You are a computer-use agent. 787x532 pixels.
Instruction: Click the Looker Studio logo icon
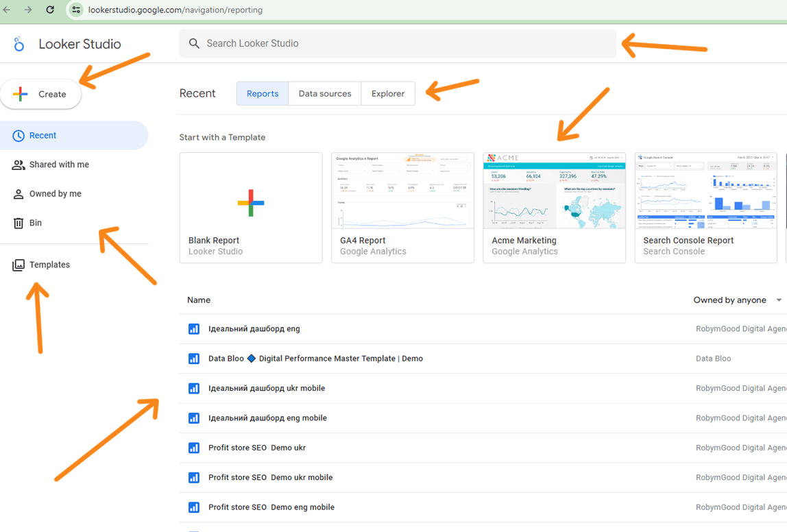point(19,44)
